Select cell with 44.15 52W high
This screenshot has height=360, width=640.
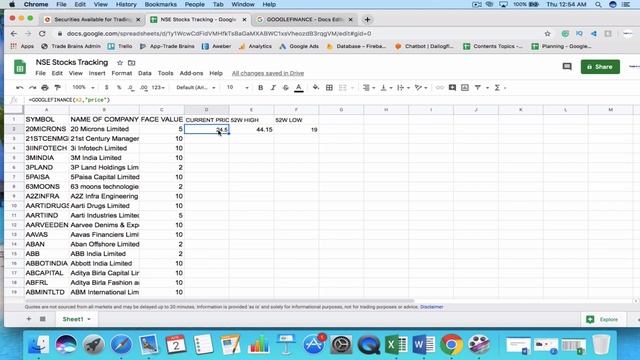click(x=251, y=129)
